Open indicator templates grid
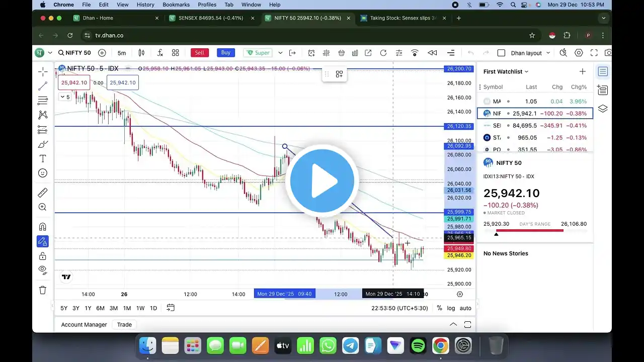 point(176,53)
